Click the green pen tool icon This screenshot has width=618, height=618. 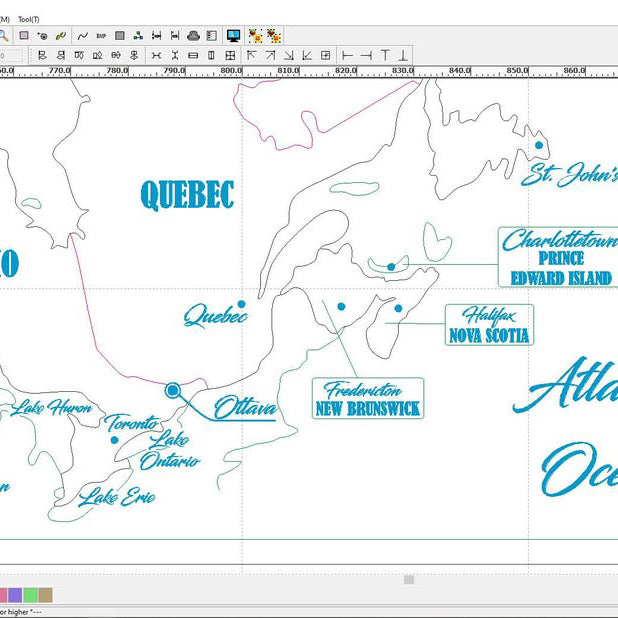coord(60,36)
